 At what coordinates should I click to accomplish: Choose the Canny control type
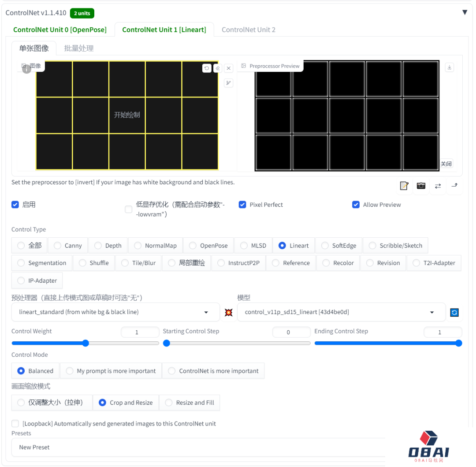tap(68, 245)
